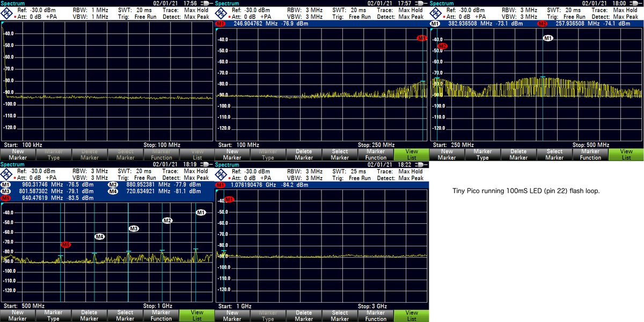Select the M1 badge beside 382.936508 MHz

point(435,24)
